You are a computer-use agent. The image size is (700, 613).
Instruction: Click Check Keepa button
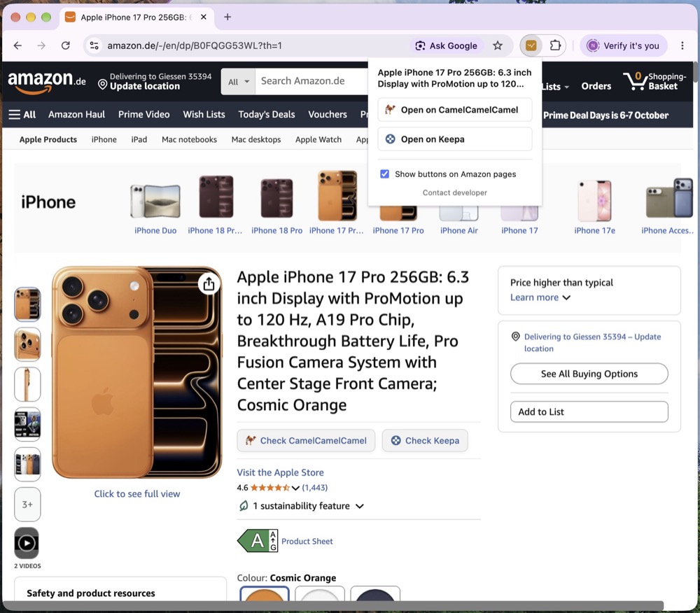pyautogui.click(x=425, y=440)
